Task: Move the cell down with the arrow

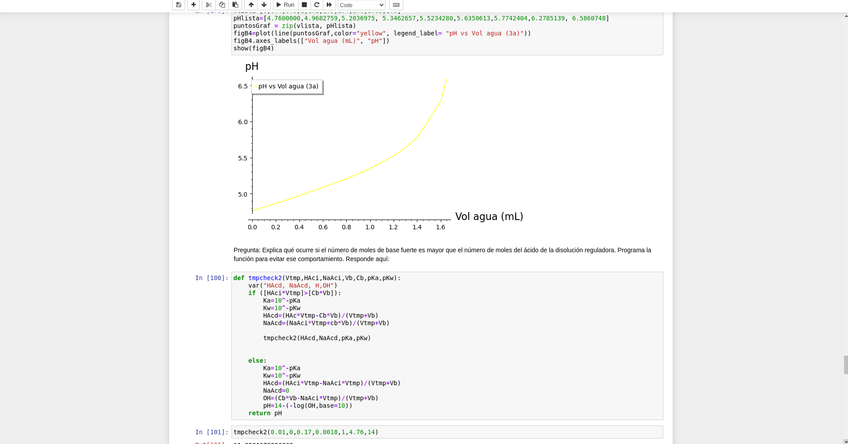Action: [264, 5]
